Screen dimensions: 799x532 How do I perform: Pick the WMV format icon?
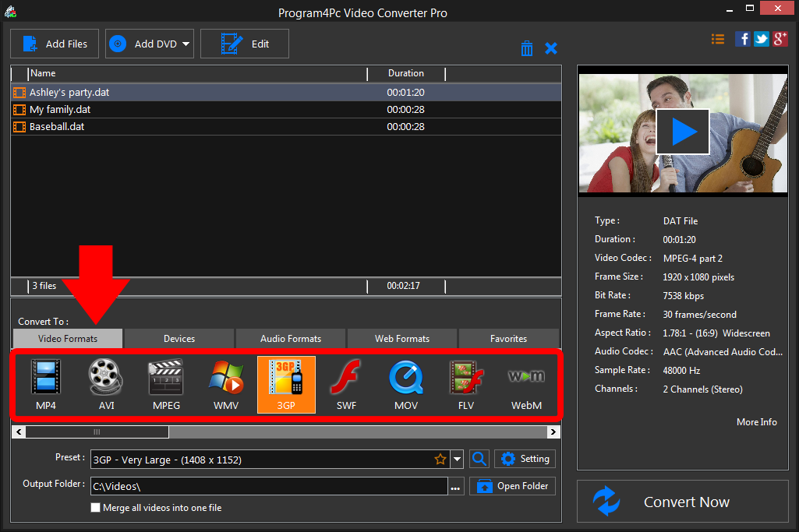tap(226, 383)
